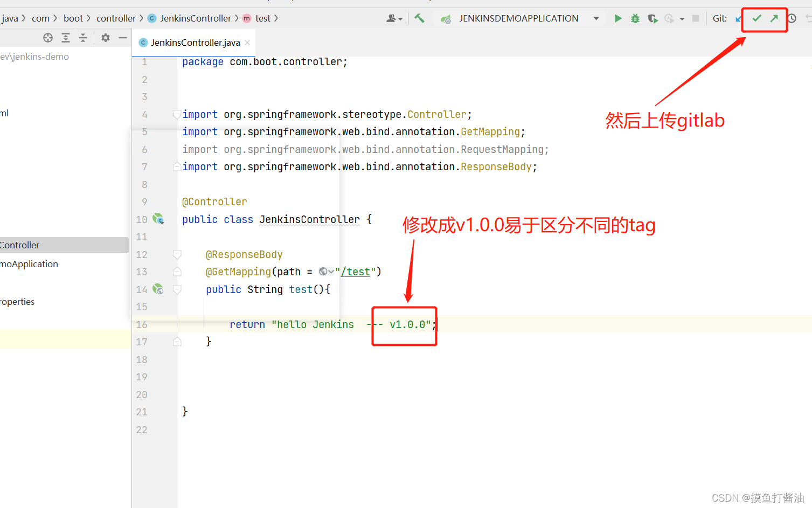Viewport: 812px width, 508px height.
Task: Click the class icon in JenkinsController breadcrumb
Action: tap(152, 18)
